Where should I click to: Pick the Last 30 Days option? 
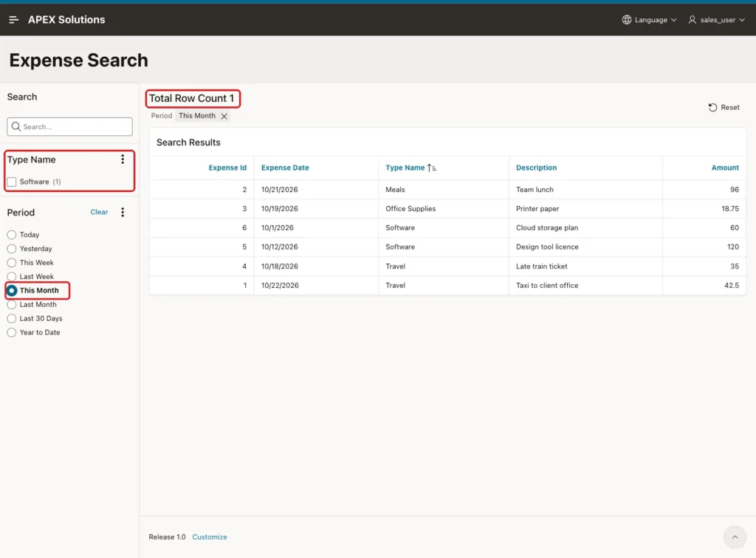12,319
